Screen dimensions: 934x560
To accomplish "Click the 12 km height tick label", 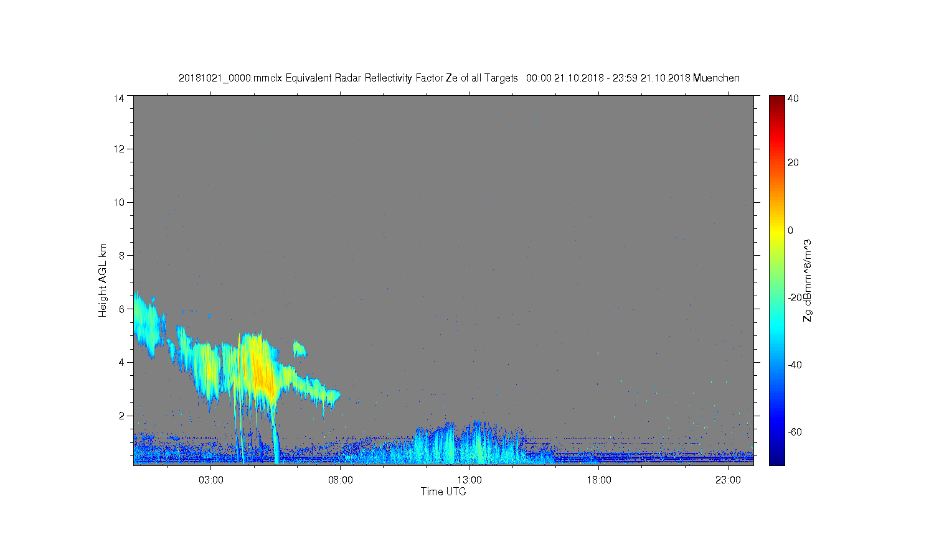I will (x=120, y=149).
